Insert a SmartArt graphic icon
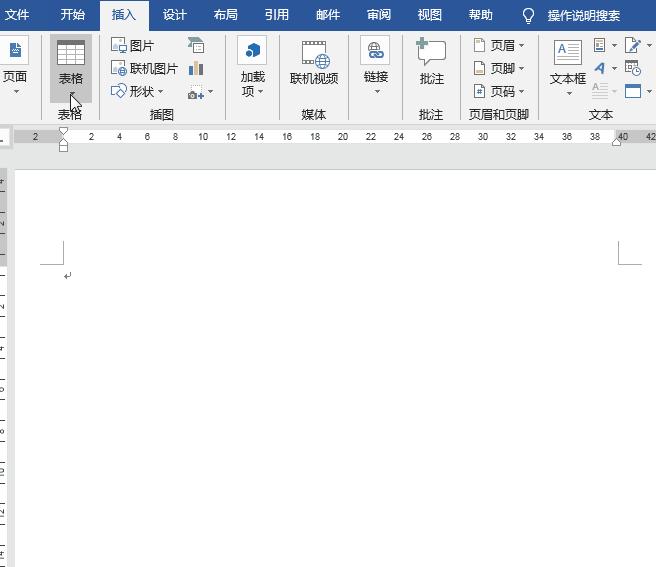Viewport: 656px width, 567px height. click(196, 45)
